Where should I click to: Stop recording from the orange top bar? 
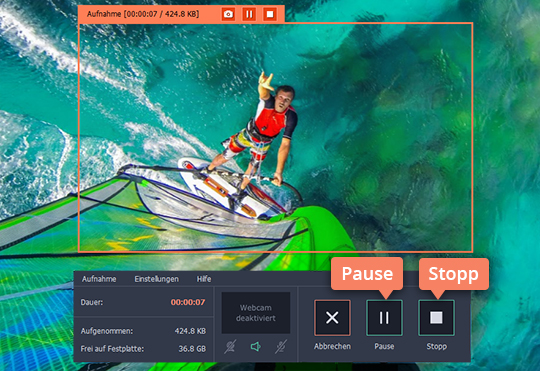(x=270, y=14)
